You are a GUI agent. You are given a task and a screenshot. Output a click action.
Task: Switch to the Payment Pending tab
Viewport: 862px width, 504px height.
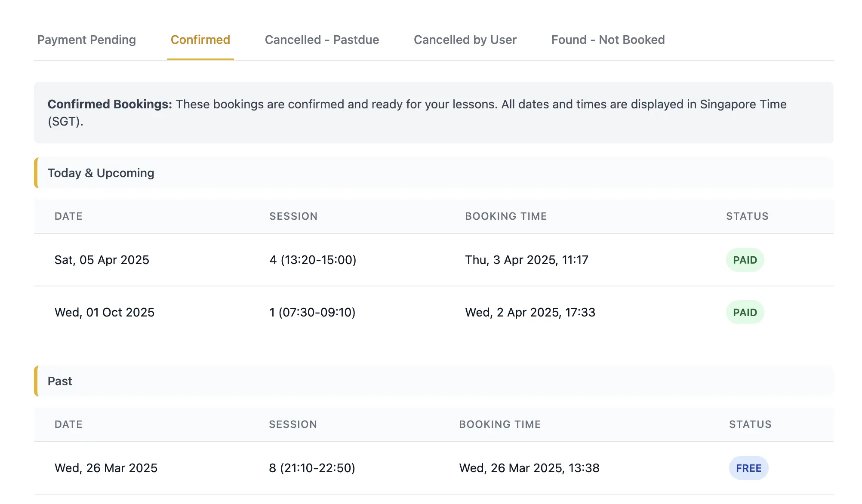pyautogui.click(x=86, y=40)
